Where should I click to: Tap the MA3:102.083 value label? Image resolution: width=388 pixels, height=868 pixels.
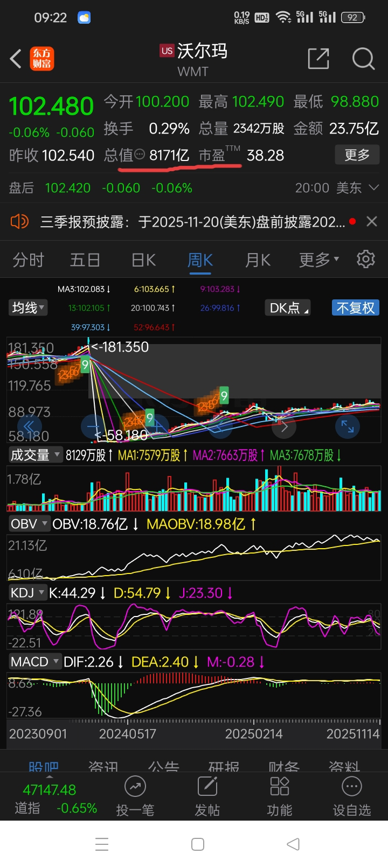84,289
